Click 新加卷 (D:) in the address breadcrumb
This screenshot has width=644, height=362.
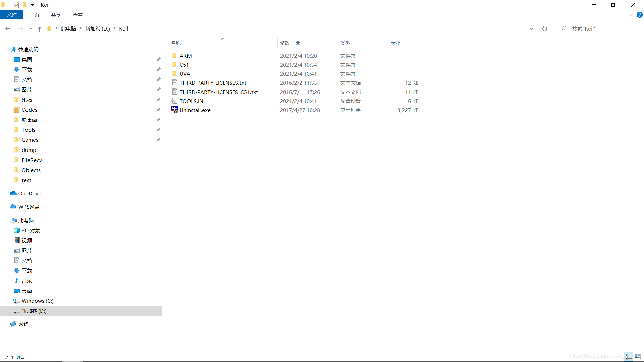point(97,29)
